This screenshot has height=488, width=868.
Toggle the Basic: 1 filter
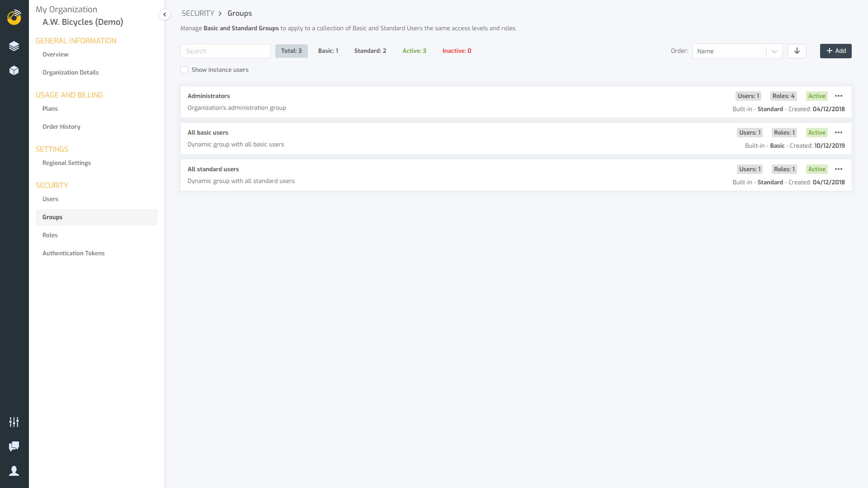[x=328, y=51]
